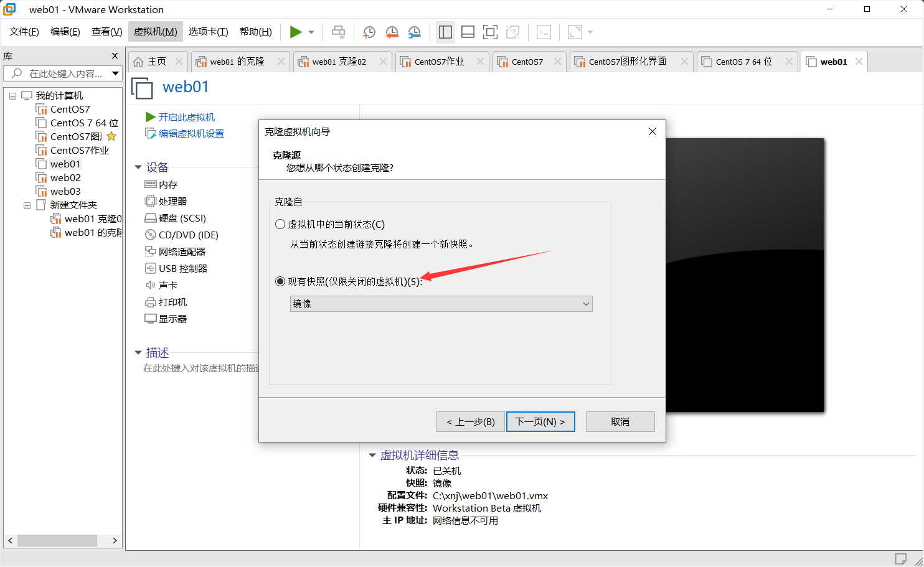Viewport: 924px width, 567px height.
Task: Open the 镜像 snapshot combo box
Action: click(x=441, y=304)
